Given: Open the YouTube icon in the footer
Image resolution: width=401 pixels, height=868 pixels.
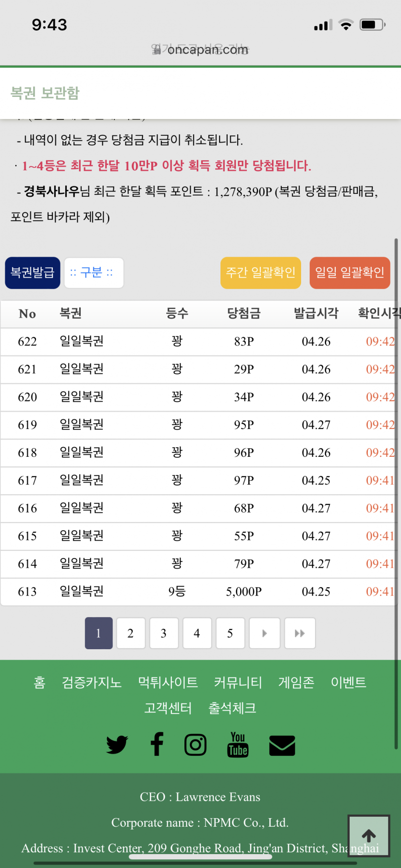Looking at the screenshot, I should point(238,745).
